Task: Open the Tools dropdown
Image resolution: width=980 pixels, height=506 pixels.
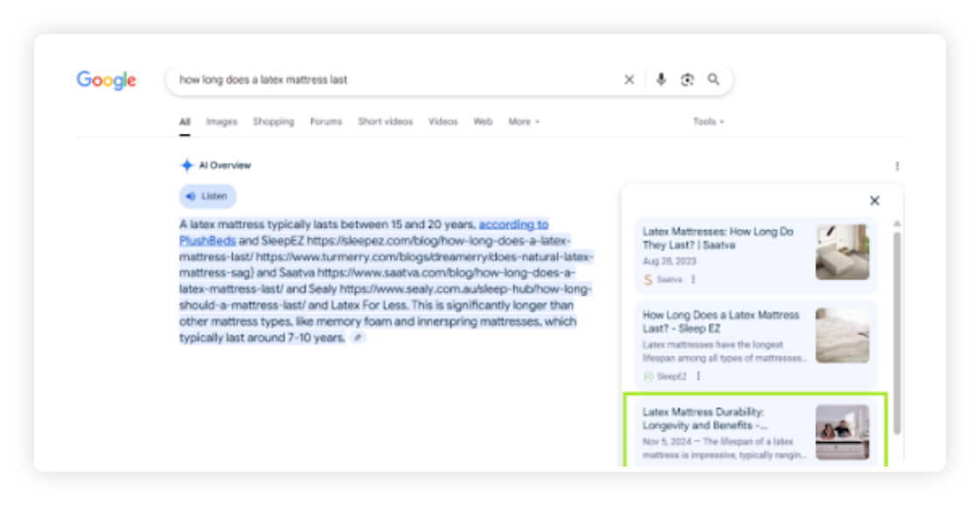Action: coord(708,122)
